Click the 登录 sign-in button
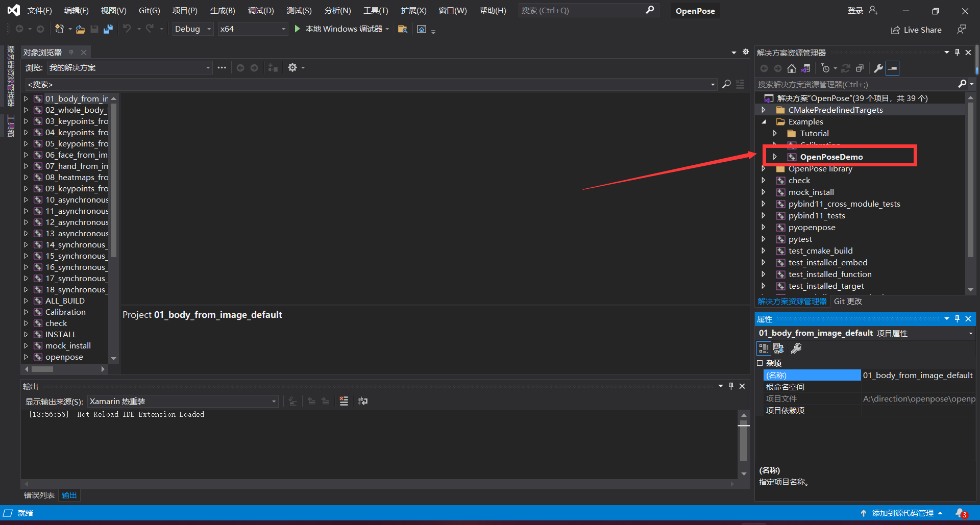 click(863, 10)
